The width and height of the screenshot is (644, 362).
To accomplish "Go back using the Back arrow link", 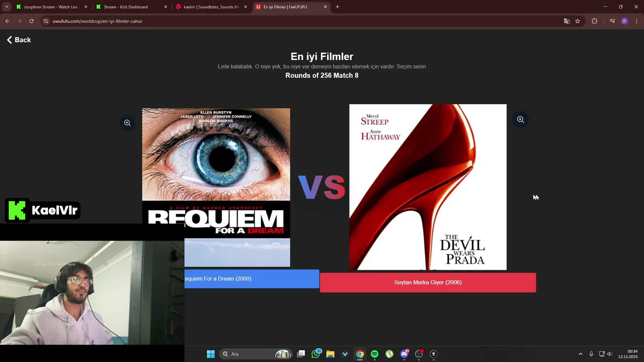I will [x=19, y=40].
